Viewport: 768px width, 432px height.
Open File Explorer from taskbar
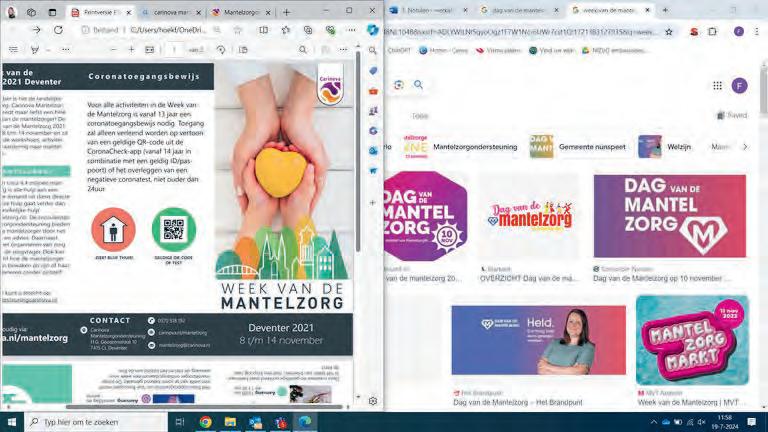[230, 422]
